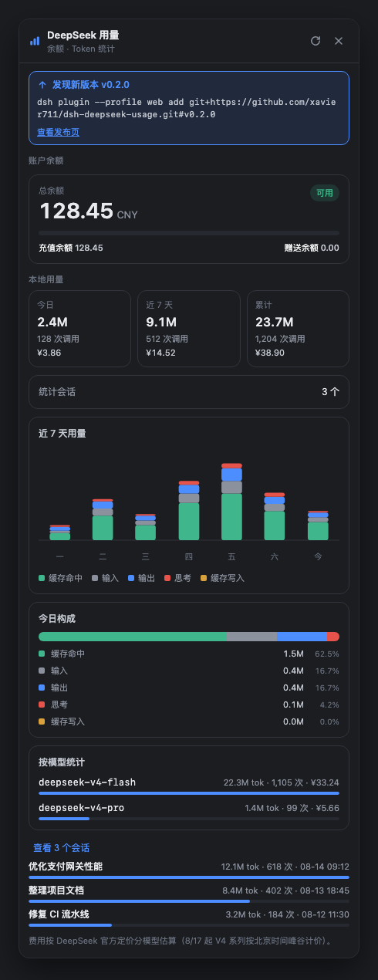The image size is (378, 980).
Task: Click the 输出 0.4M row in 今日构成
Action: (189, 688)
